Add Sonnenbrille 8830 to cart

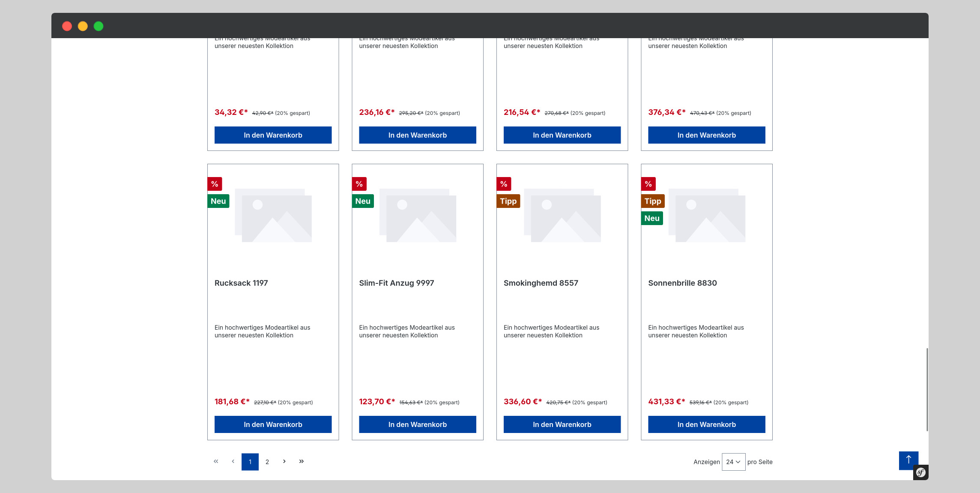coord(707,424)
